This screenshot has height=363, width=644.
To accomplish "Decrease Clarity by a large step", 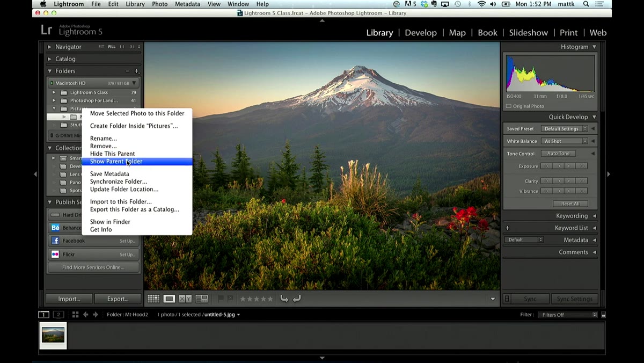I will 546,181.
